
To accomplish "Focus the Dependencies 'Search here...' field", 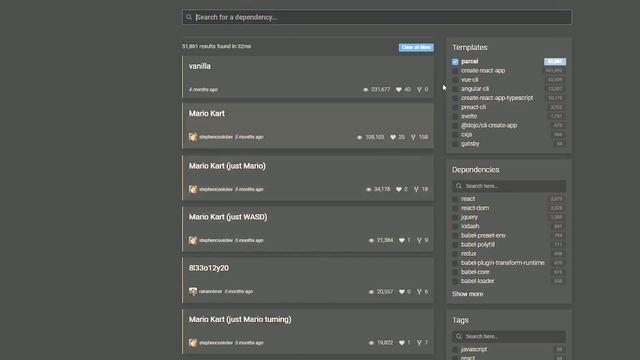I will 509,186.
